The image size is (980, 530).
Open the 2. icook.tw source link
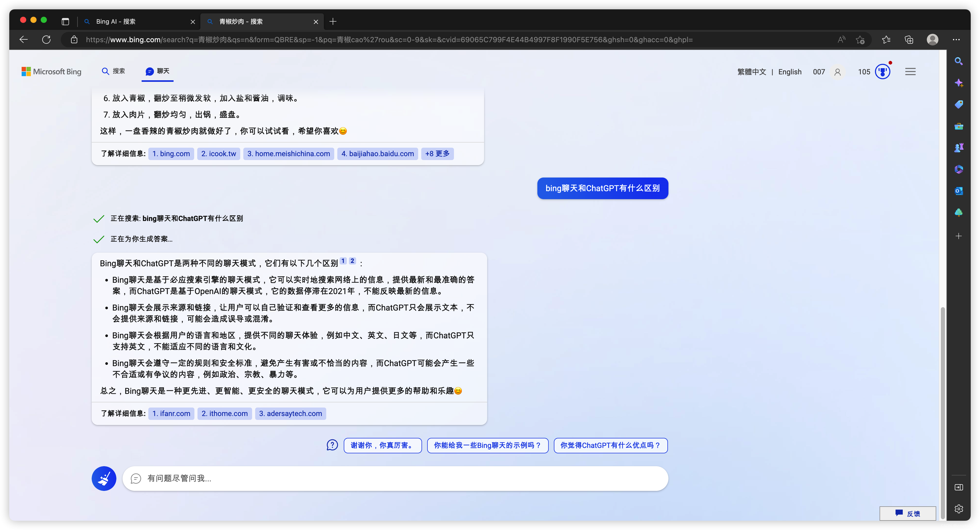point(219,154)
